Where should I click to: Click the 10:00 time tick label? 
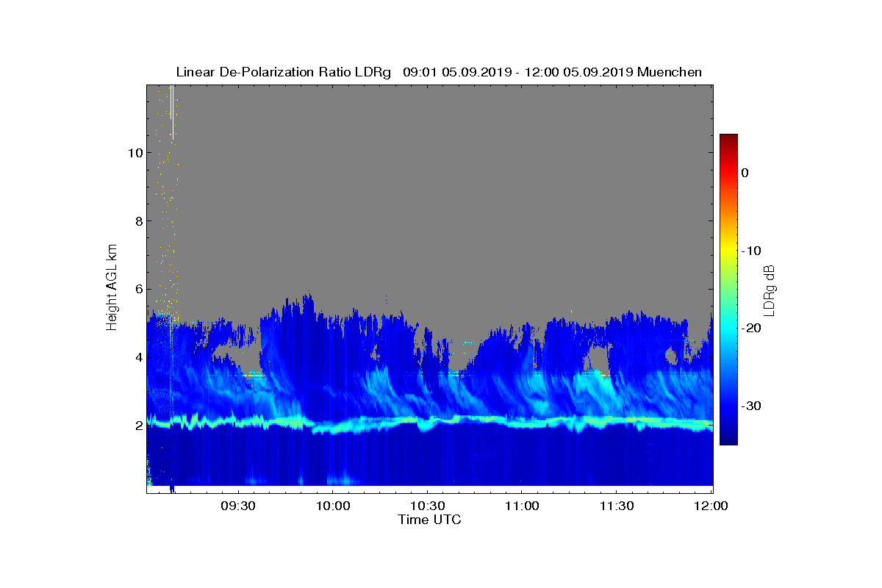tap(332, 506)
